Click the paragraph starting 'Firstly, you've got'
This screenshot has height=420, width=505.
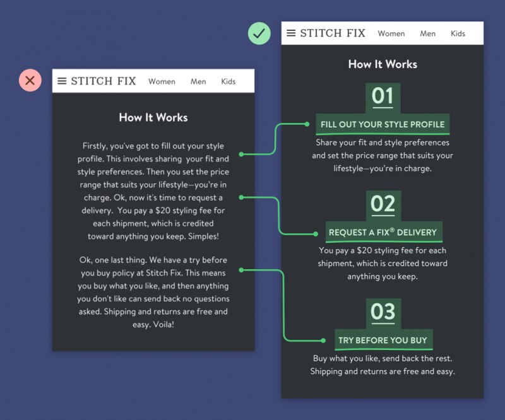[x=153, y=191]
